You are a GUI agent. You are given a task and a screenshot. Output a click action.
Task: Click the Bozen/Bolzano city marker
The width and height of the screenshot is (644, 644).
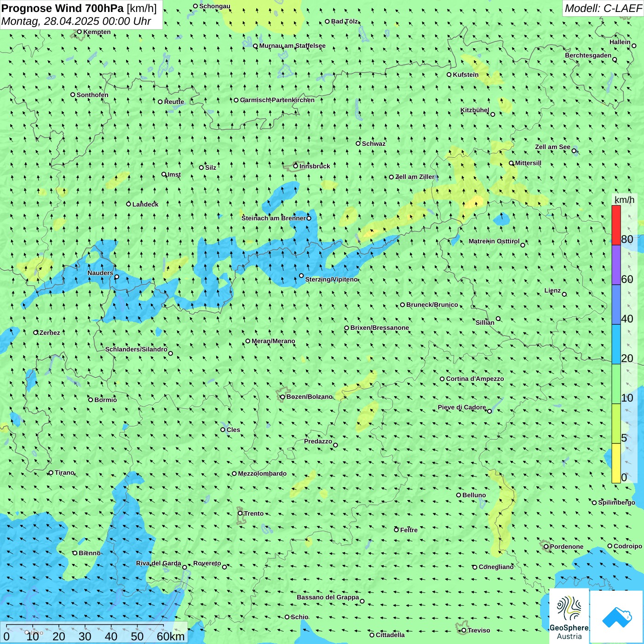tap(282, 397)
